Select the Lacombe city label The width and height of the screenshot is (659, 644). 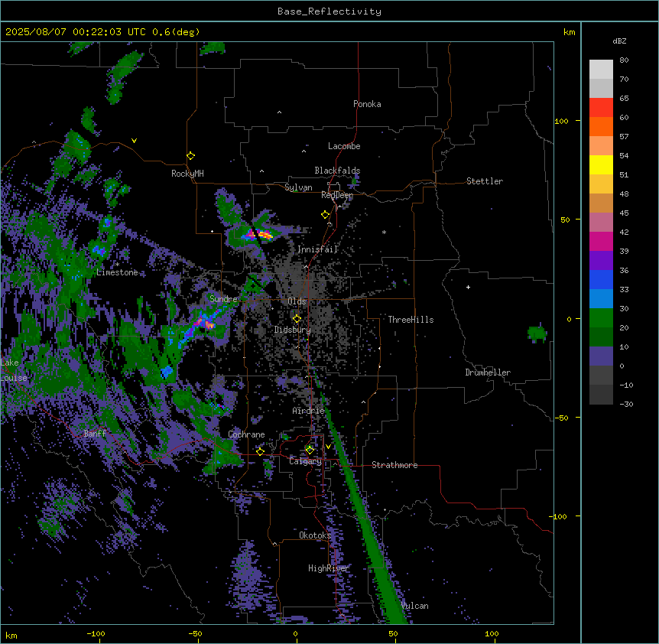344,146
